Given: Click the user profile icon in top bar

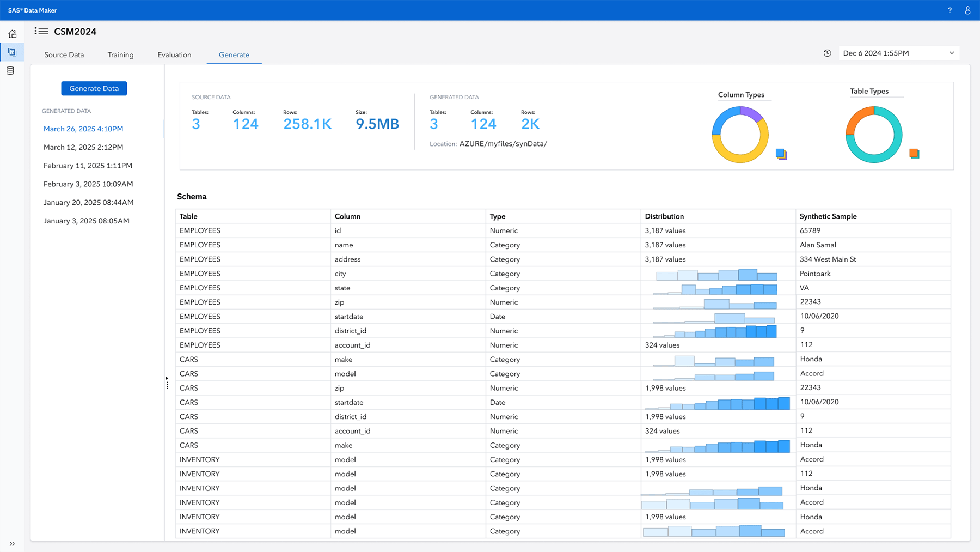Looking at the screenshot, I should tap(967, 10).
